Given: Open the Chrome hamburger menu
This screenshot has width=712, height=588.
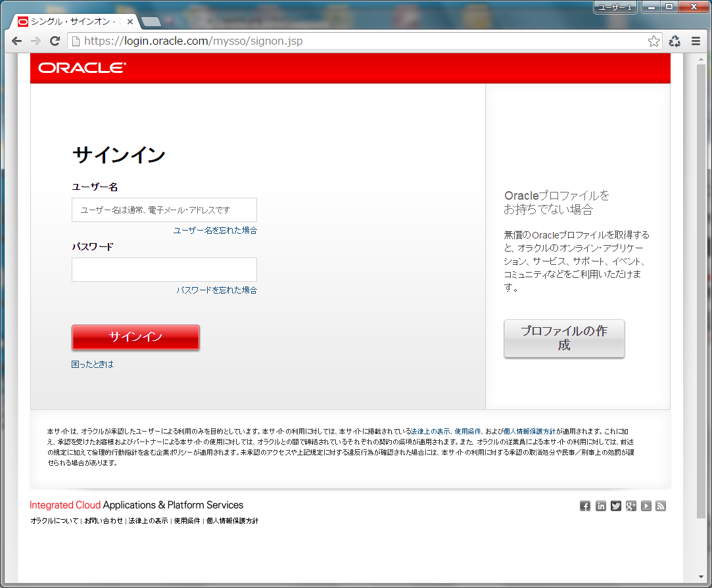Looking at the screenshot, I should [696, 41].
